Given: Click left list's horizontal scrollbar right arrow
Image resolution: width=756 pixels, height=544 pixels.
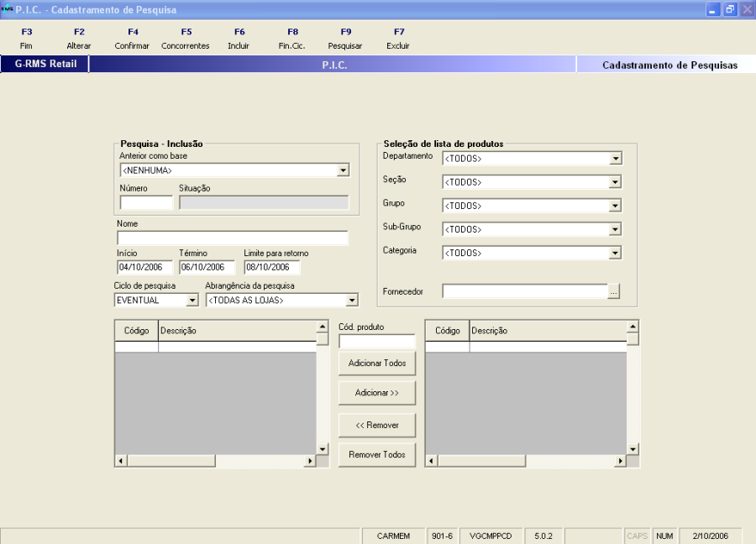Looking at the screenshot, I should click(309, 461).
